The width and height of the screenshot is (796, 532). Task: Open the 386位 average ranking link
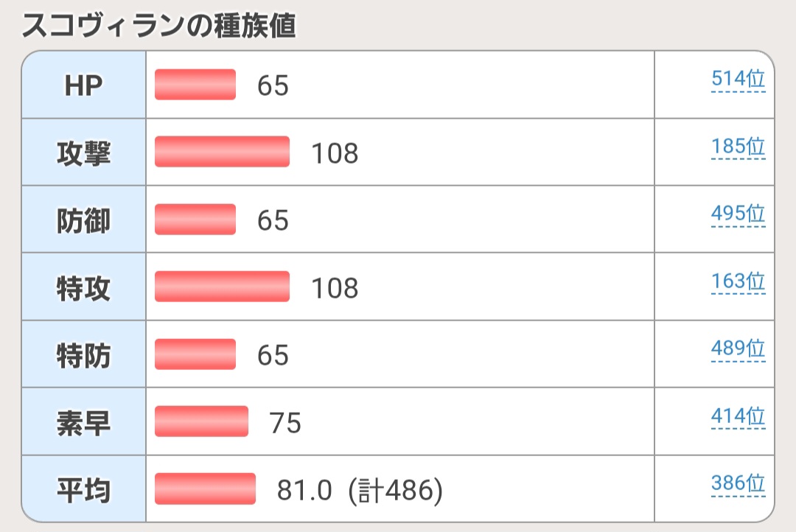coord(738,483)
